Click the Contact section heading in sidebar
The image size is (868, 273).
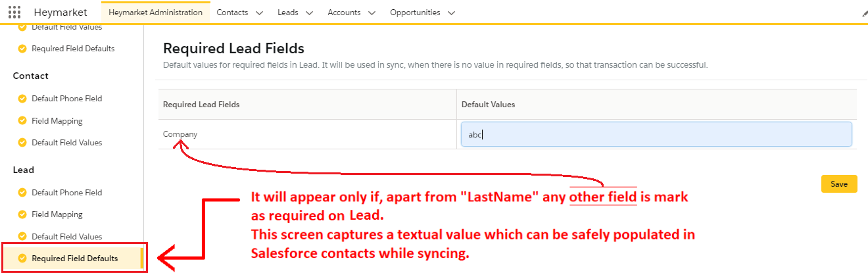coord(31,76)
